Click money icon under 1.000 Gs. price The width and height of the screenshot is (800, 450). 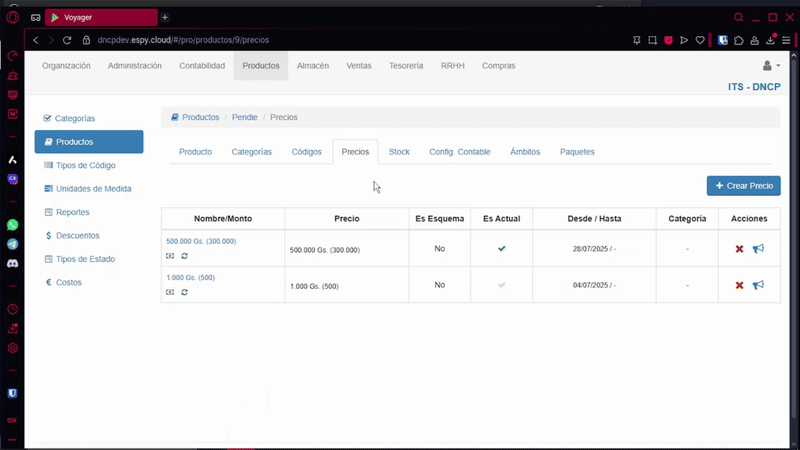(x=170, y=292)
